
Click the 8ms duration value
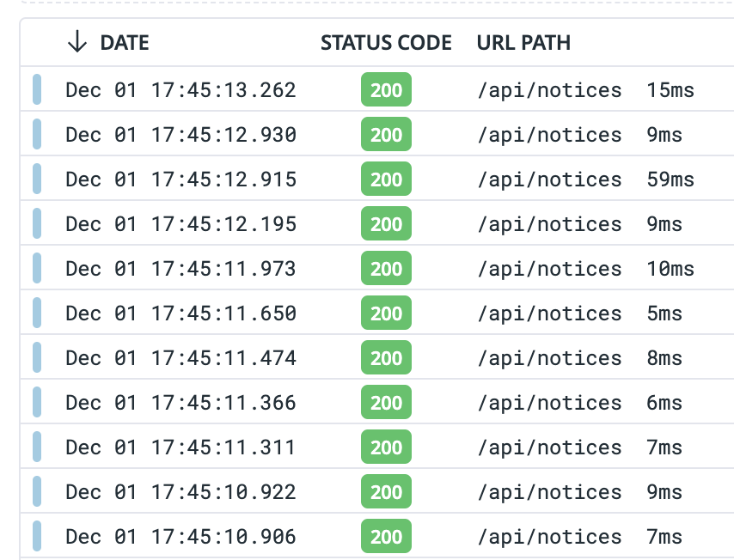(x=664, y=358)
